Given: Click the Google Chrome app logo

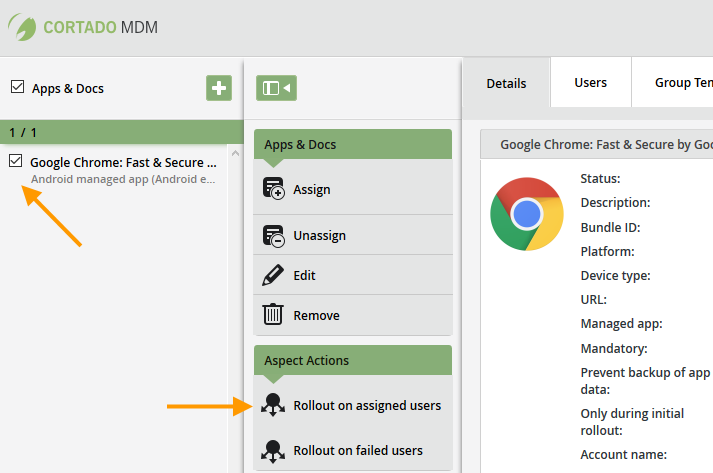Looking at the screenshot, I should pos(527,214).
